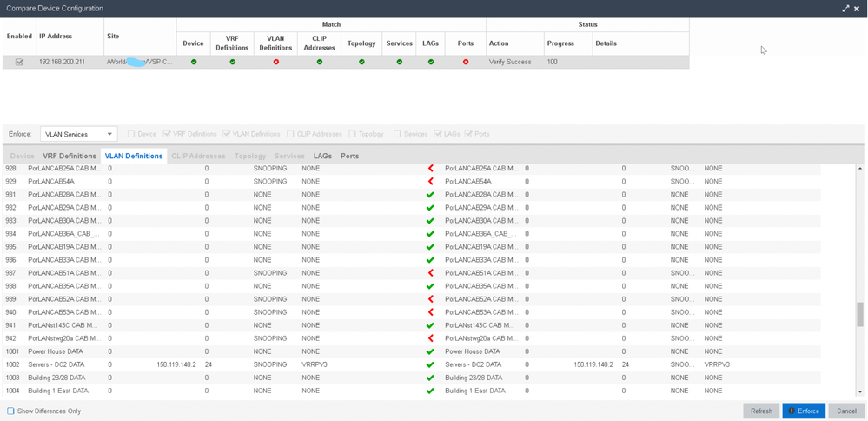The width and height of the screenshot is (868, 421).
Task: Open the Enforce VLAN Services dropdown
Action: coord(79,134)
